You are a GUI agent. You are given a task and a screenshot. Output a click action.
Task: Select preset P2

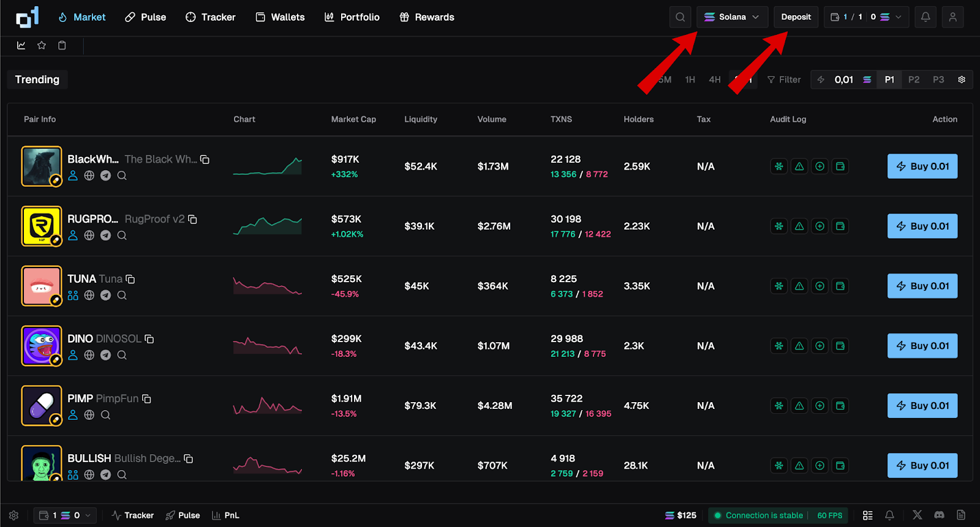pyautogui.click(x=914, y=80)
